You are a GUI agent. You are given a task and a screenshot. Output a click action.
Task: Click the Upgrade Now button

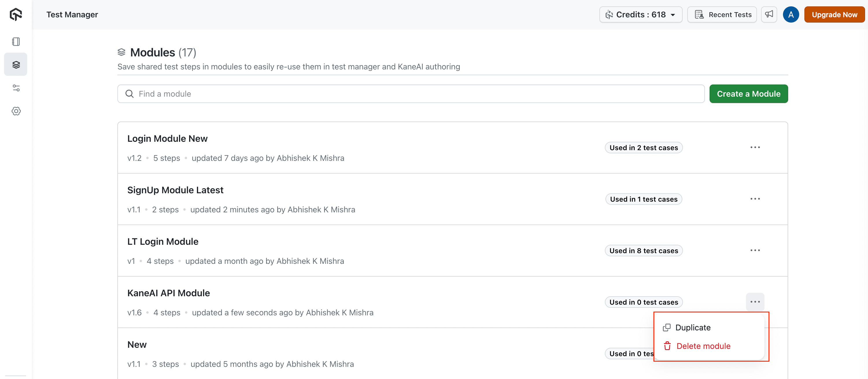[x=834, y=14]
